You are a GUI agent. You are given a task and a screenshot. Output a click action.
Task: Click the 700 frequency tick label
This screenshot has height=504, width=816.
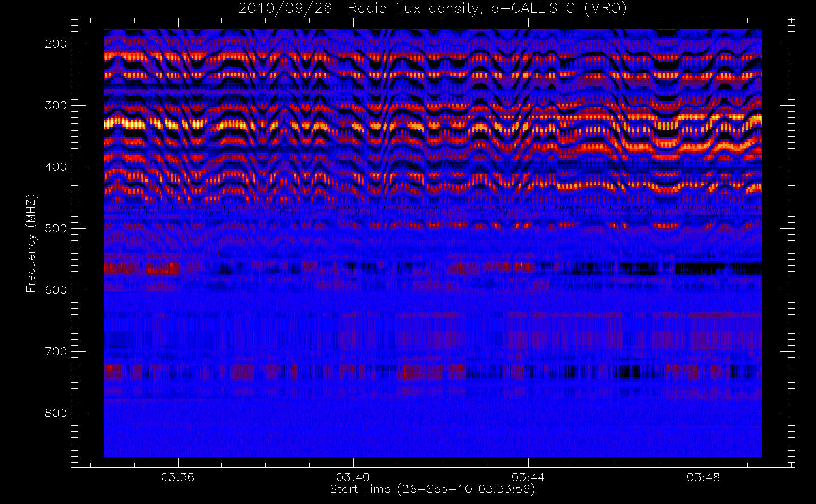pos(56,351)
